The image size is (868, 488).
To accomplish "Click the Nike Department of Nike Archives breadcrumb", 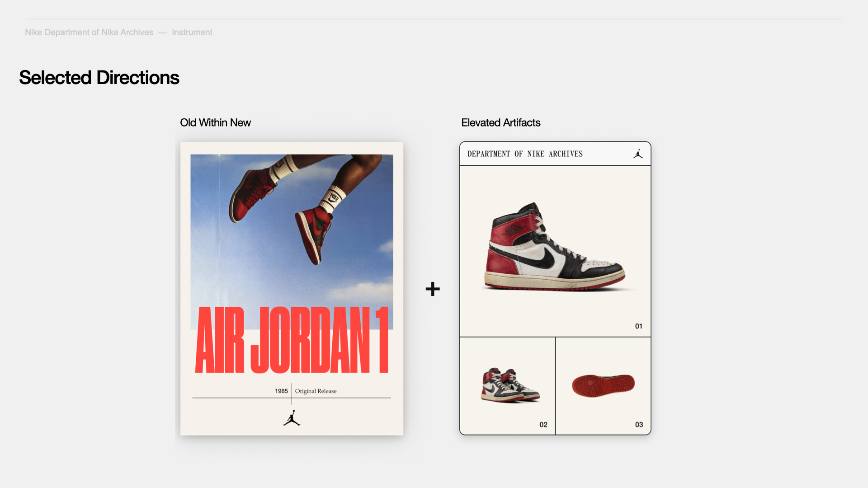I will tap(89, 33).
